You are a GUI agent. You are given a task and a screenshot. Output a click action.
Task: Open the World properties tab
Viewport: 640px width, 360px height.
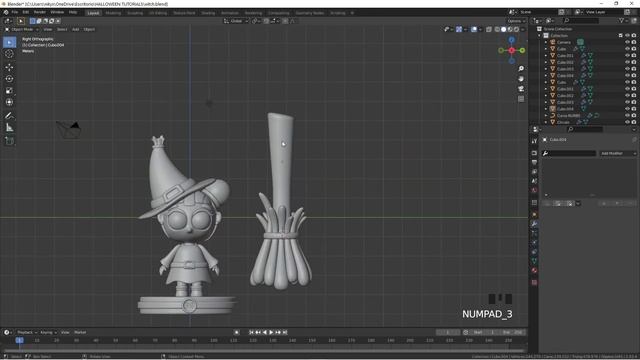point(534,190)
